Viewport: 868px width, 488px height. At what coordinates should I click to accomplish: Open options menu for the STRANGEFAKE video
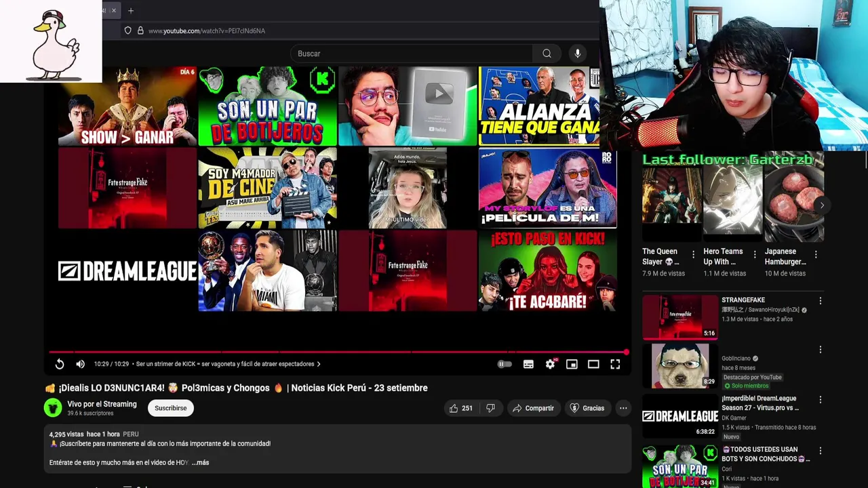[x=820, y=300]
